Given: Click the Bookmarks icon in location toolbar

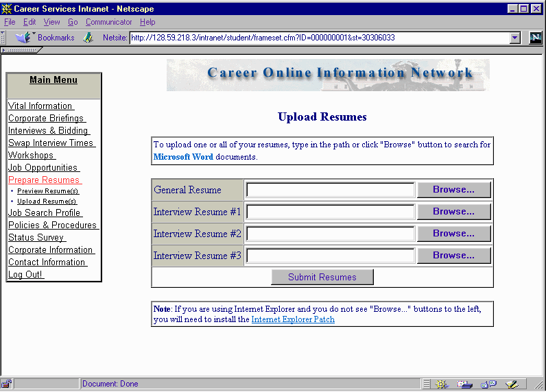Looking at the screenshot, I should point(25,38).
